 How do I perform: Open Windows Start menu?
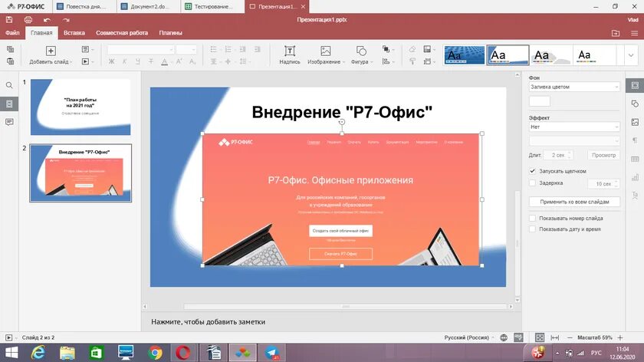coord(11,353)
